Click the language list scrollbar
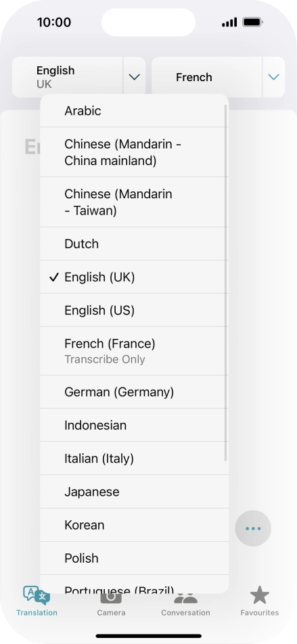Image resolution: width=297 pixels, height=644 pixels. (225, 283)
